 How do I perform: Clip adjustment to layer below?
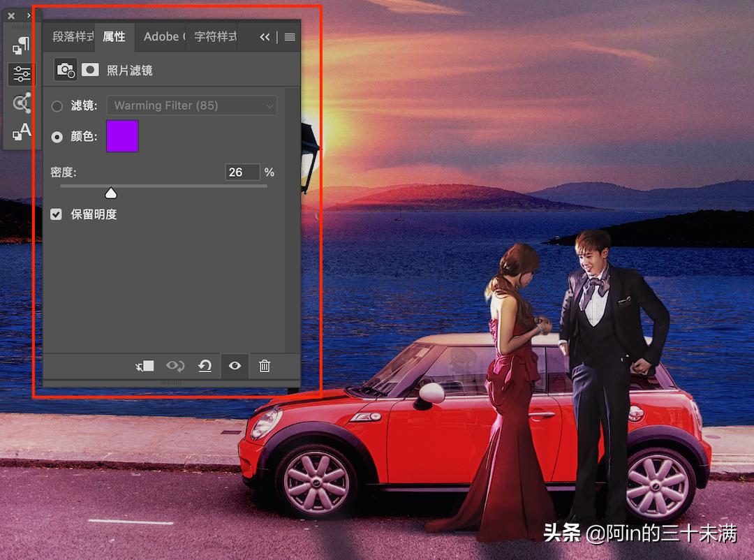coord(145,366)
